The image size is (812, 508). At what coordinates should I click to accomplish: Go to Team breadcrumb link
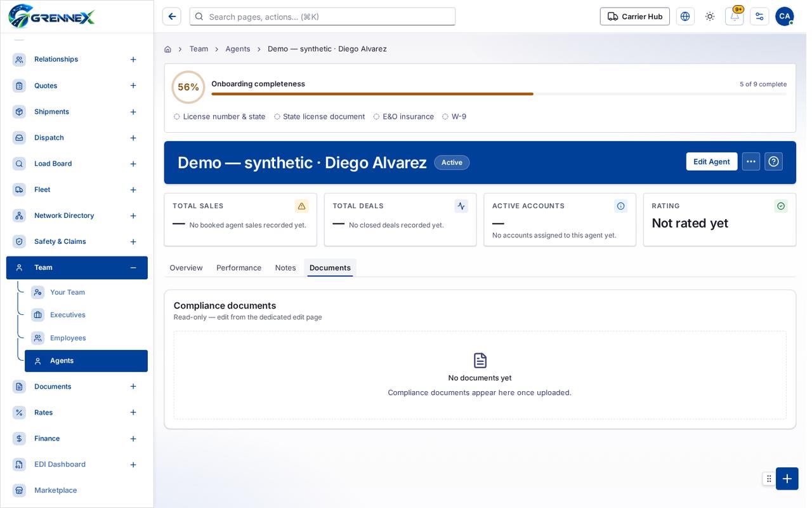click(x=199, y=49)
